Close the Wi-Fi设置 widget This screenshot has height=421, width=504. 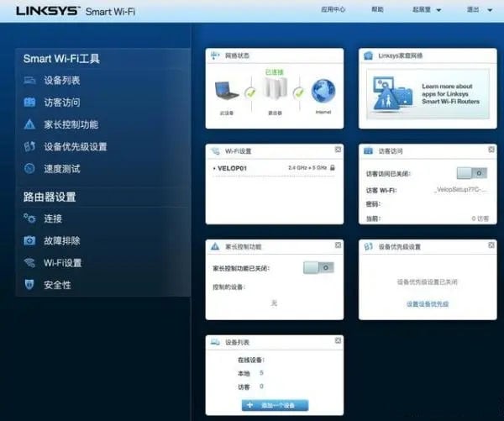coord(338,150)
